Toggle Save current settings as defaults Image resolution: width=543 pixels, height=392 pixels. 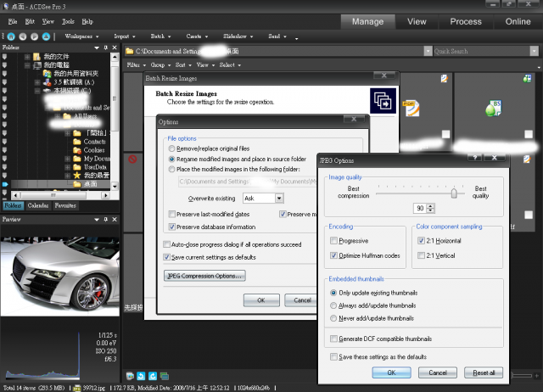[x=166, y=257]
